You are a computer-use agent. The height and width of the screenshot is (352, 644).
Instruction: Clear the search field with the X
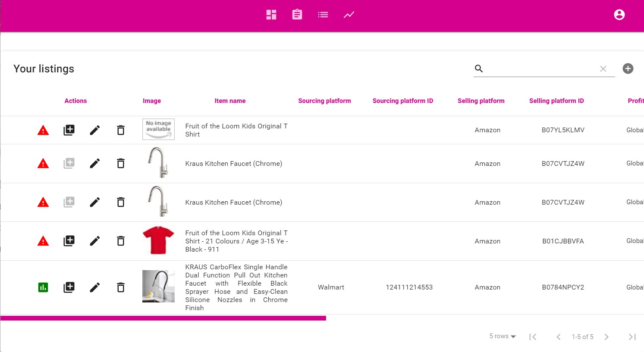coord(603,69)
